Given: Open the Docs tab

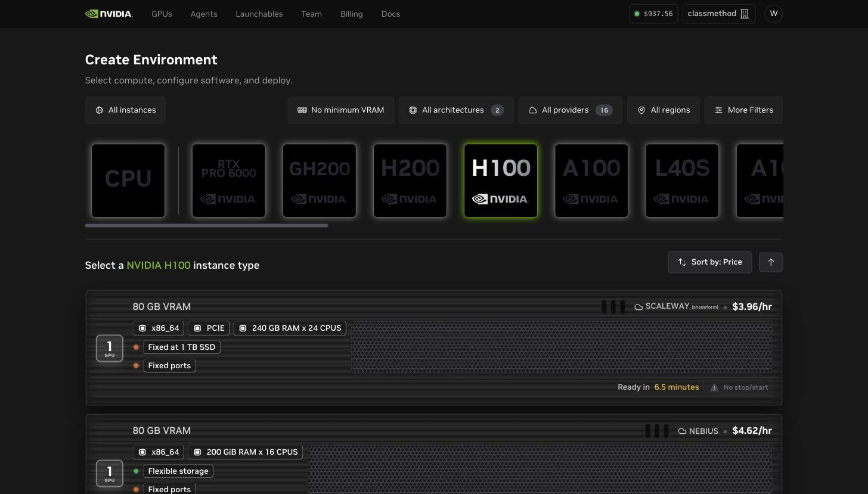Looking at the screenshot, I should [390, 14].
